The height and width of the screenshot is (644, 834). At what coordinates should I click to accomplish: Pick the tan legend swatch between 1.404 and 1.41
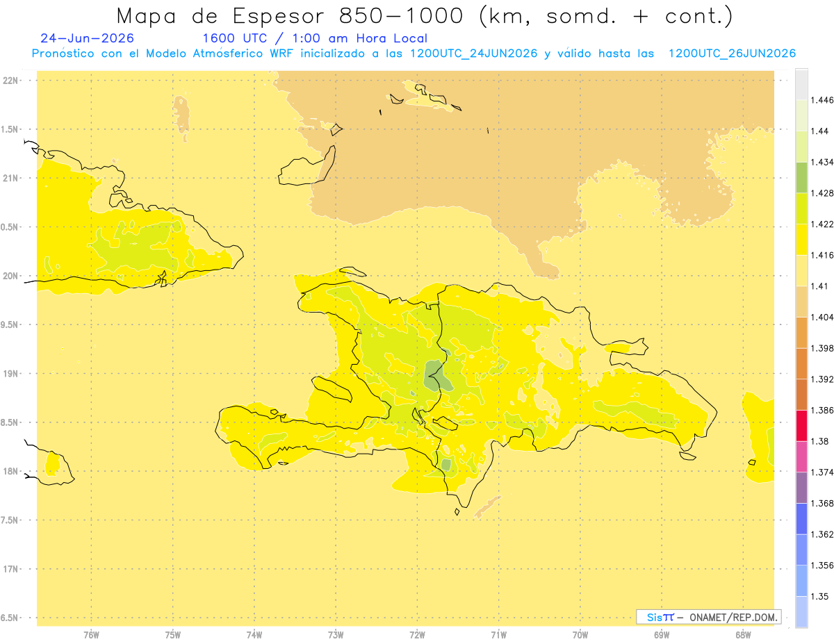pyautogui.click(x=801, y=302)
